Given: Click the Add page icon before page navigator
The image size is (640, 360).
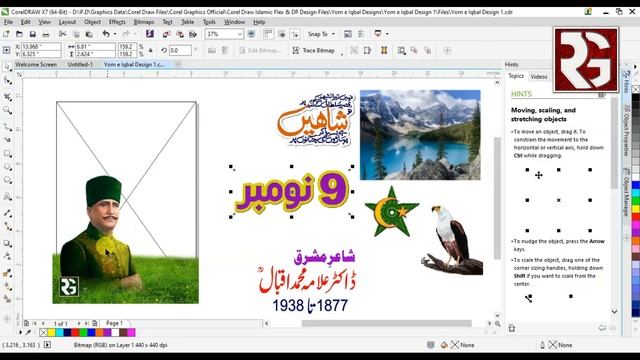Looking at the screenshot, I should click(26, 323).
